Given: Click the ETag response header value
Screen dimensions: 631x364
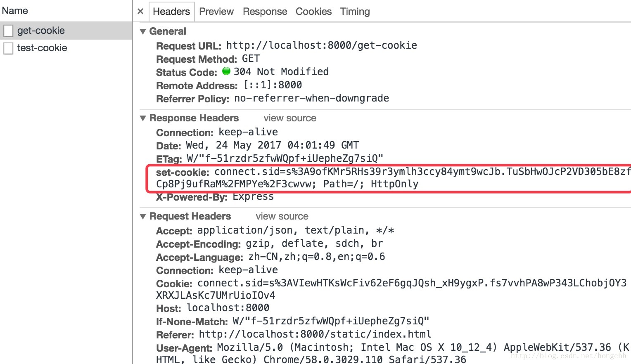Looking at the screenshot, I should tap(285, 158).
